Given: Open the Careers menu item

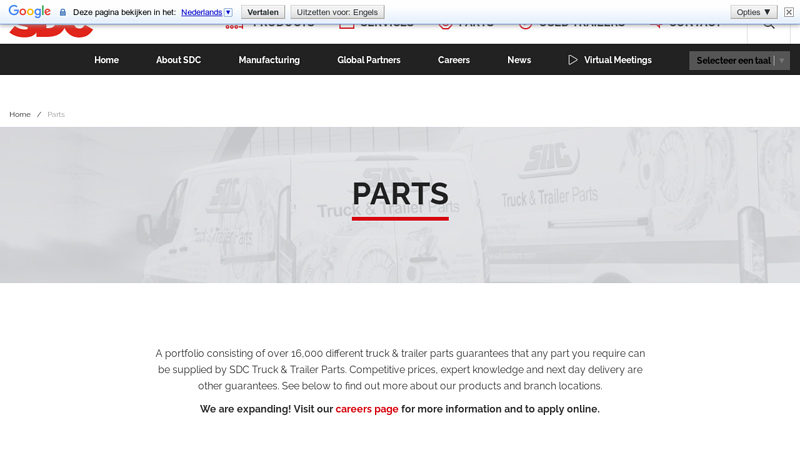Looking at the screenshot, I should click(x=454, y=60).
